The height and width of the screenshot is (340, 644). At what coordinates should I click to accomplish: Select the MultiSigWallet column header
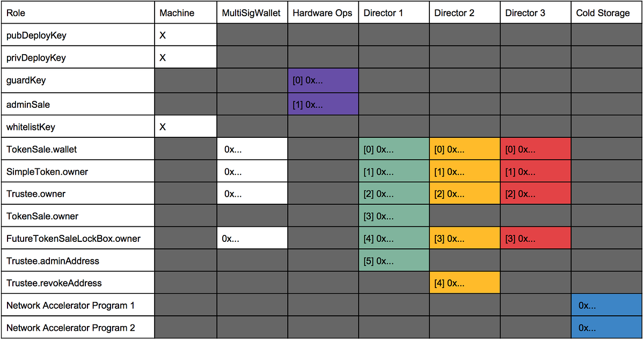pos(251,13)
